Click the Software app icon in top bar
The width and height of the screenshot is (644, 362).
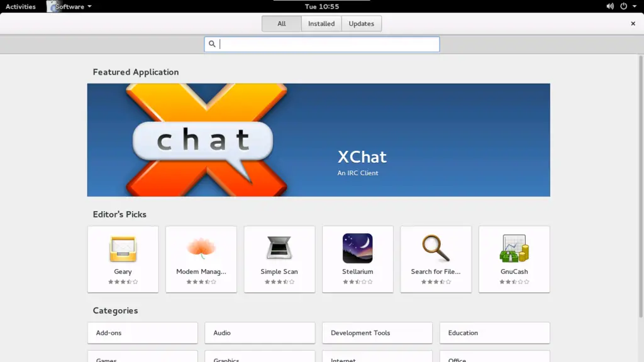tap(52, 6)
